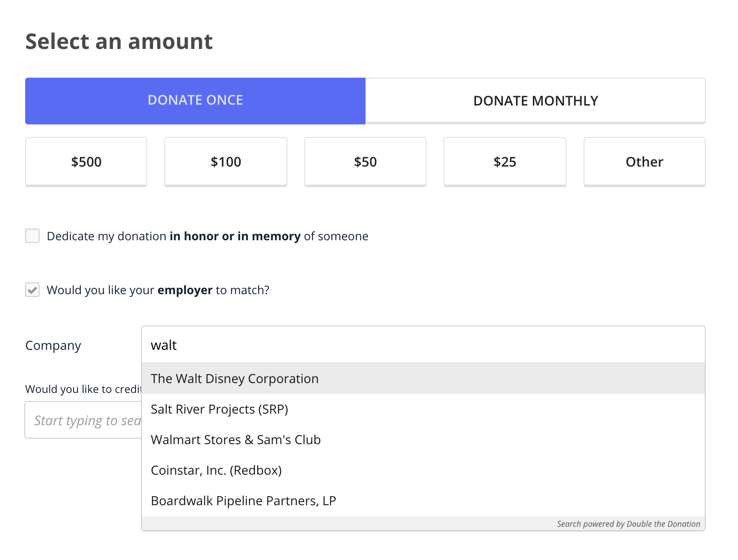Screen dimensions: 738x560
Task: Pick the $50 amount button
Action: [365, 162]
